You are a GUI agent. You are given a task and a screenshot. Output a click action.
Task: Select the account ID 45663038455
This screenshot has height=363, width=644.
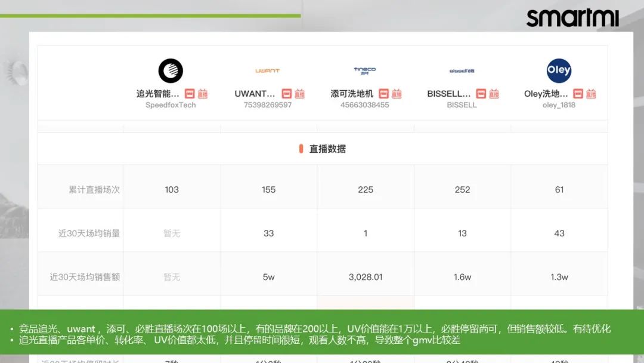click(365, 105)
